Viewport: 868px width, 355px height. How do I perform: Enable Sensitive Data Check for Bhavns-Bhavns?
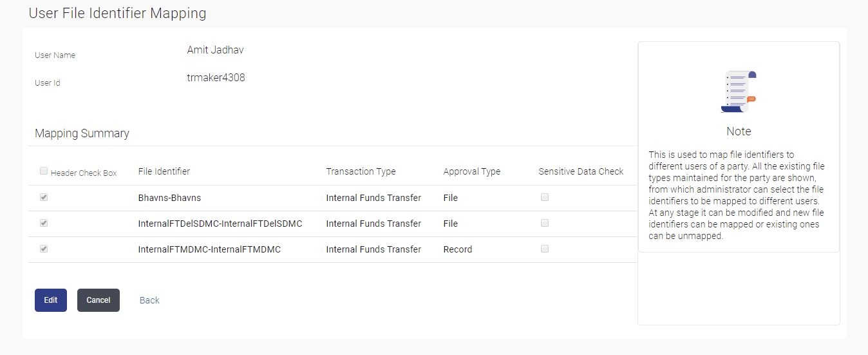tap(545, 198)
